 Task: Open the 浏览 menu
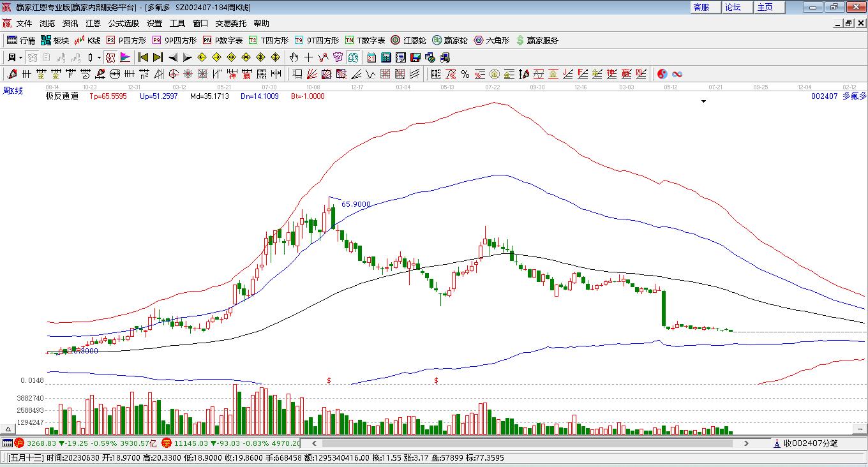[47, 23]
